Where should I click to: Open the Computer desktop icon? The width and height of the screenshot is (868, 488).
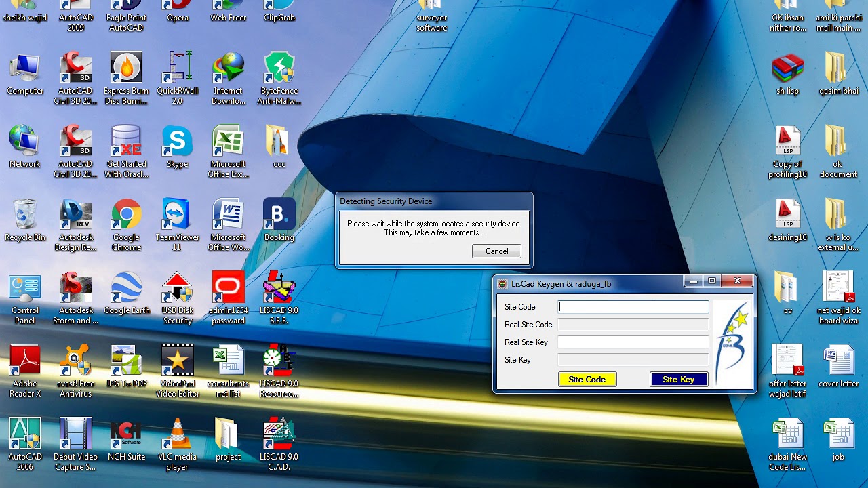(25, 74)
